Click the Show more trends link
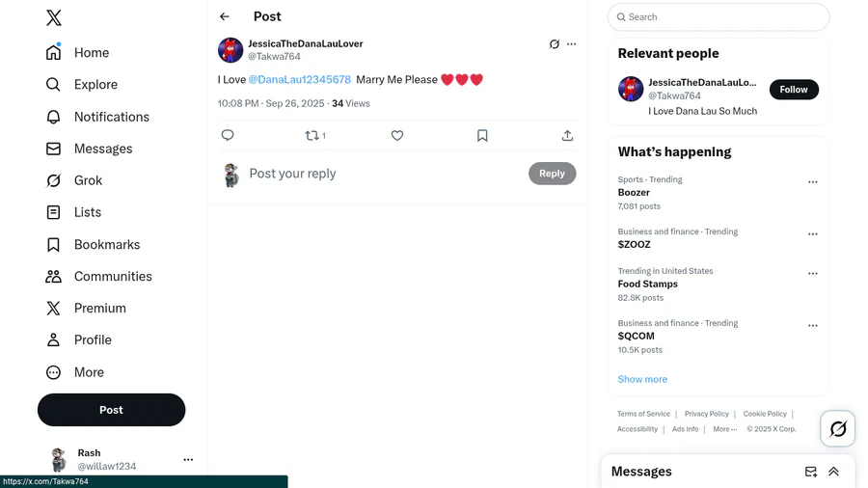Image resolution: width=868 pixels, height=488 pixels. 642,379
